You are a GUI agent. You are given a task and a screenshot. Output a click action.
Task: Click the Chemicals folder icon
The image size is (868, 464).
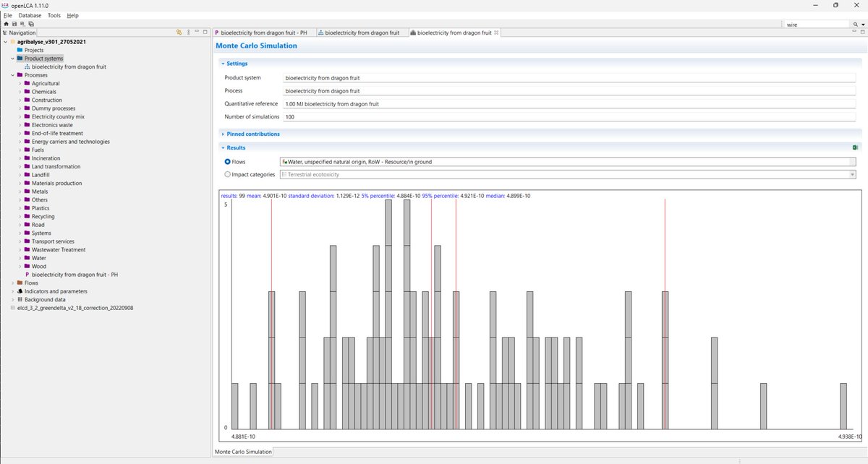pyautogui.click(x=27, y=92)
